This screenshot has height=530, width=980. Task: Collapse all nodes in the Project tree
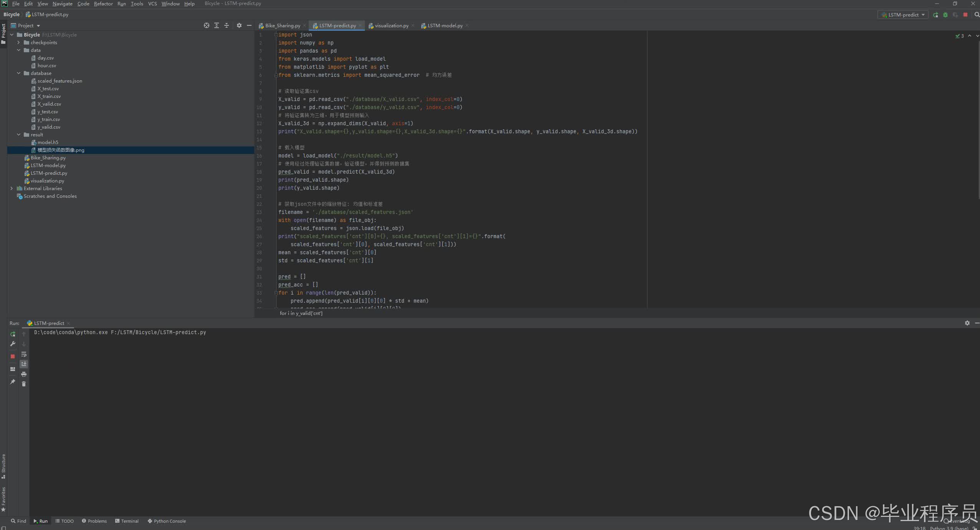[x=227, y=26]
